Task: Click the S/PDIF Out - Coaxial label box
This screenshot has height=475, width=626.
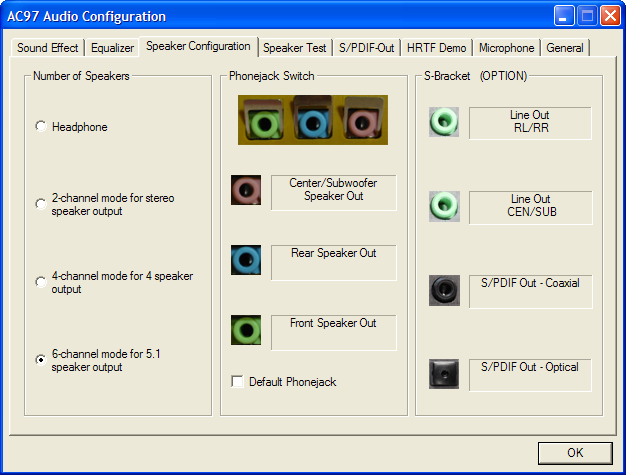Action: [531, 291]
